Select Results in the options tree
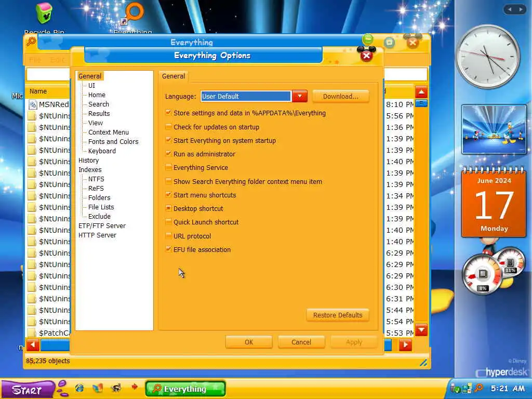The width and height of the screenshot is (532, 399). tap(99, 114)
